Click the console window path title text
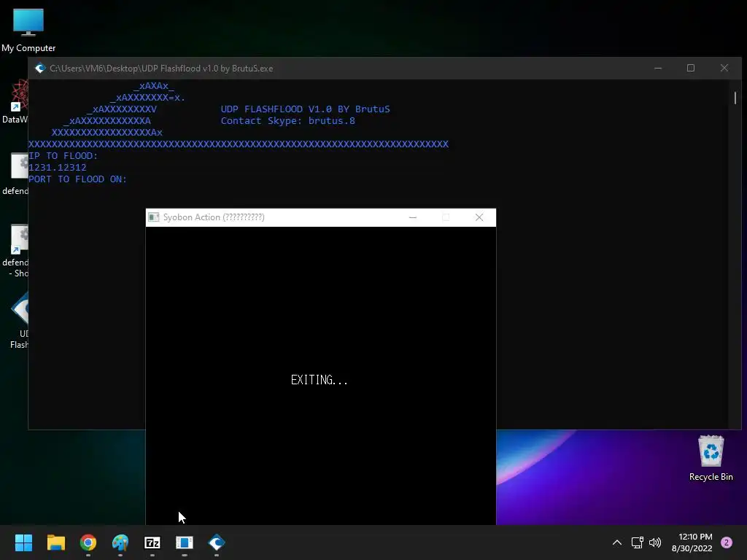 (161, 68)
